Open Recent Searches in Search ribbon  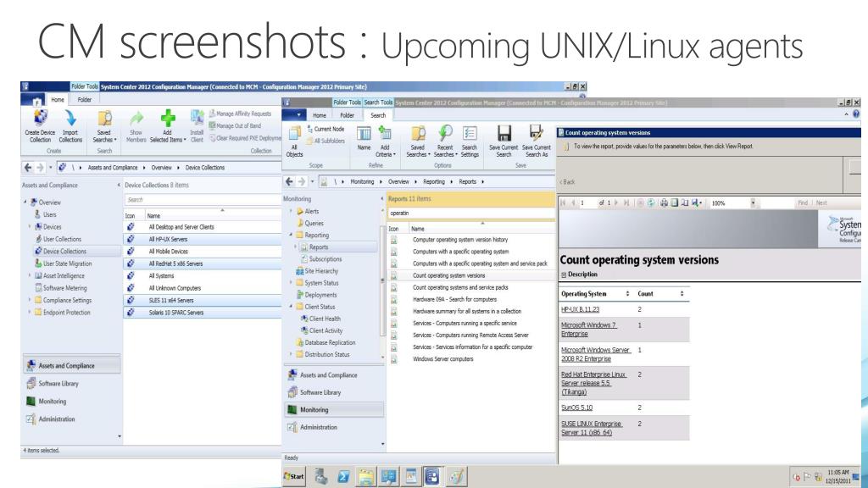pos(445,141)
